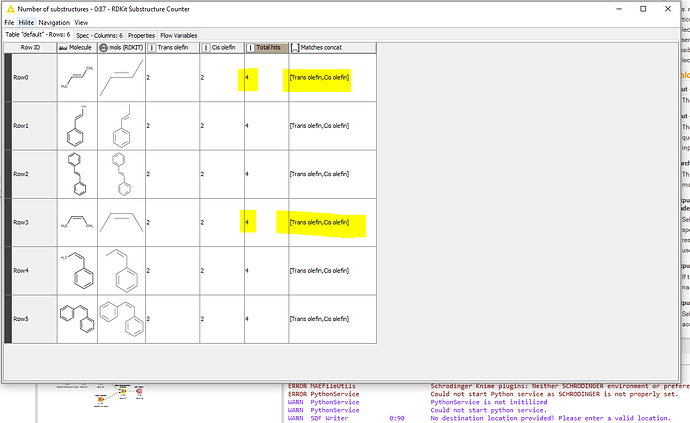Click Row0 mols (RDKIT) structure image
The image size is (690, 423).
[x=121, y=77]
